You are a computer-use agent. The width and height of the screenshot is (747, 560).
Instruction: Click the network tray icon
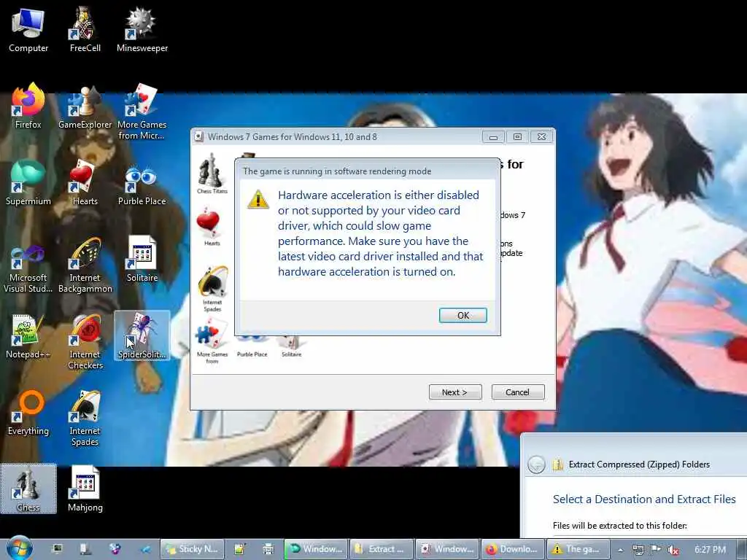pyautogui.click(x=638, y=550)
